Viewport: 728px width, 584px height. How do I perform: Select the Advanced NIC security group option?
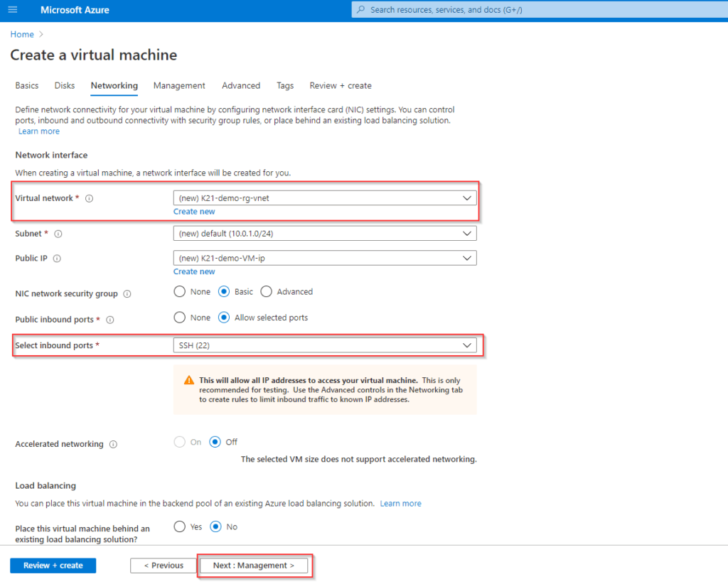267,291
